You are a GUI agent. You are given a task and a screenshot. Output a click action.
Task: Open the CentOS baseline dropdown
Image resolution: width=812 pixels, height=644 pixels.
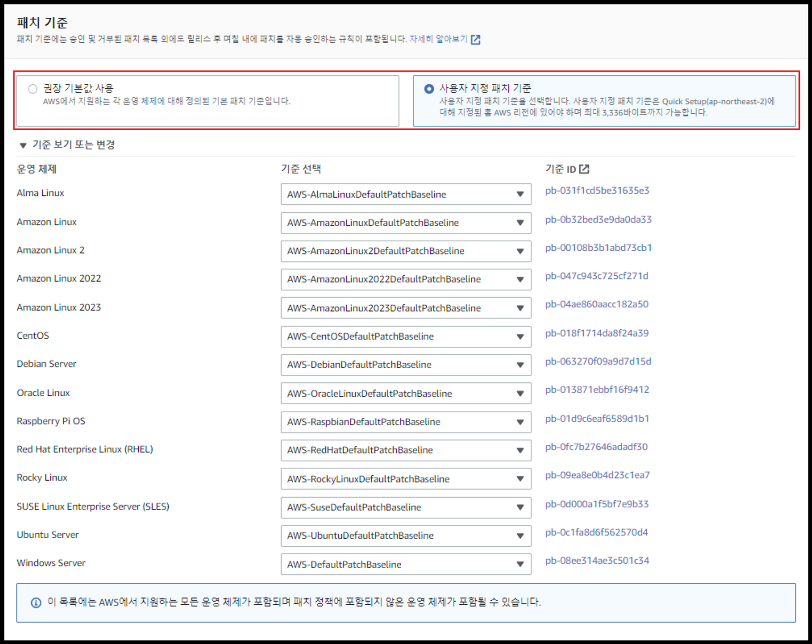point(405,337)
